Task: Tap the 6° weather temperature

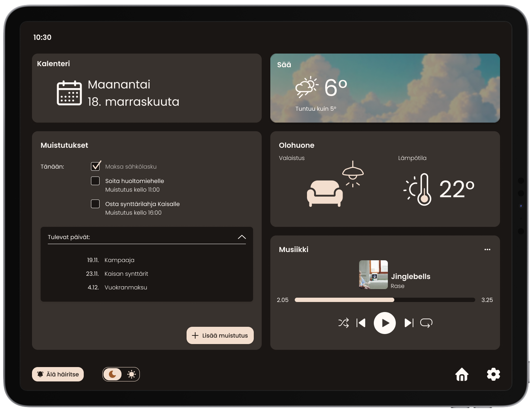Action: [x=336, y=88]
